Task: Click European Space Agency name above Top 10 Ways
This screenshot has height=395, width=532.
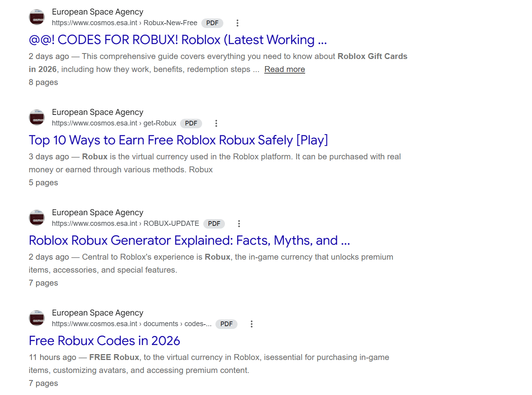Action: pos(98,112)
